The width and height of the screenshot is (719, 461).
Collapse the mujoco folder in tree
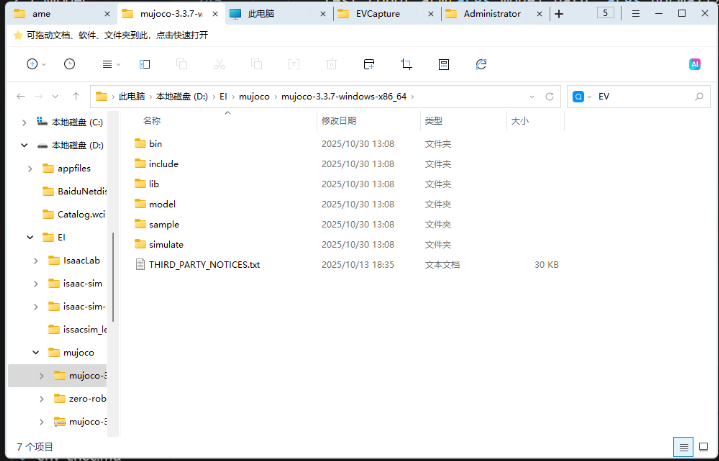click(x=36, y=352)
